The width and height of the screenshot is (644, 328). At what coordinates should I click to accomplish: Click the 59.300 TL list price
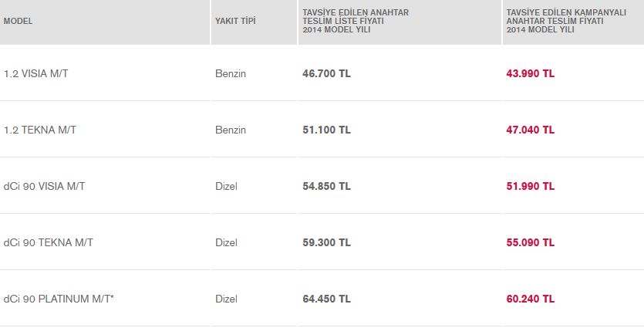tap(326, 242)
